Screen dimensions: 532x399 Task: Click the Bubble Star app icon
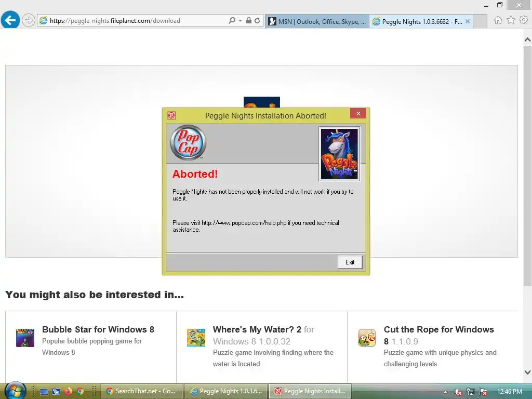(x=25, y=338)
